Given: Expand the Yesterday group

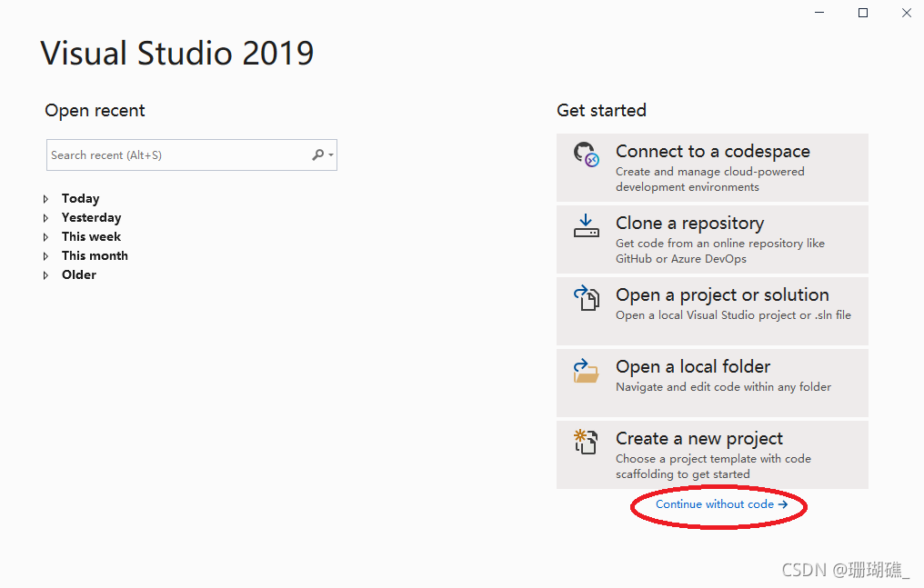Looking at the screenshot, I should (x=46, y=218).
